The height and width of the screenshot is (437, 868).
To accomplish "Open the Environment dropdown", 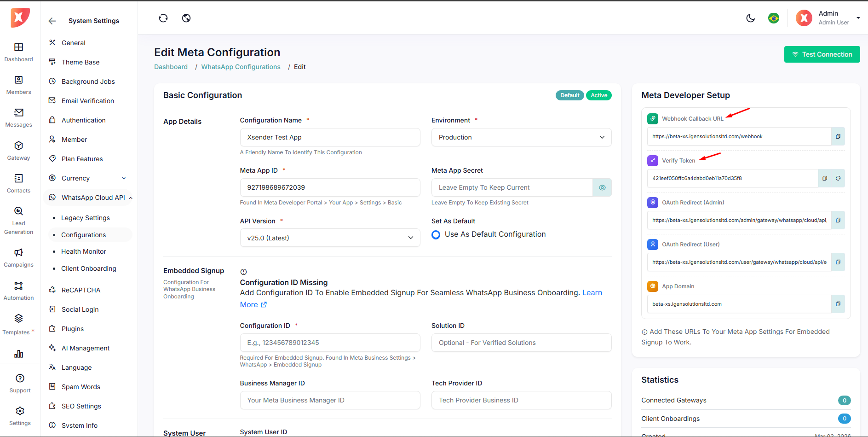I will click(x=521, y=137).
